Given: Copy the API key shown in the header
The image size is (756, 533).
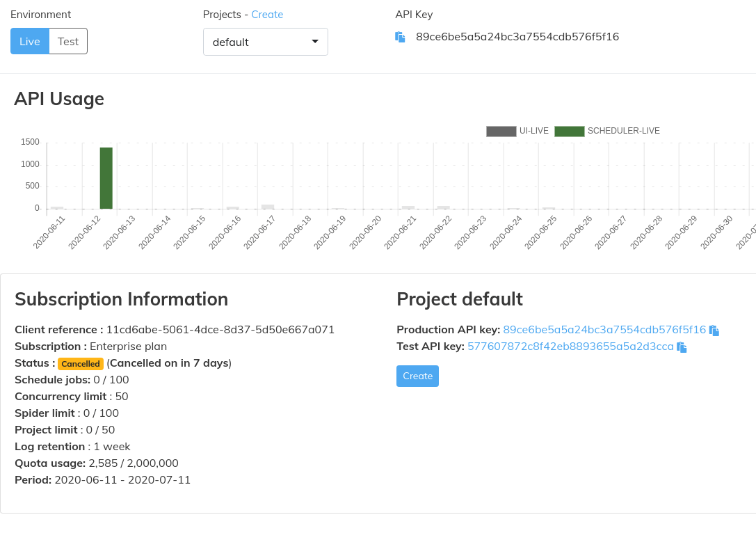Looking at the screenshot, I should click(x=400, y=37).
